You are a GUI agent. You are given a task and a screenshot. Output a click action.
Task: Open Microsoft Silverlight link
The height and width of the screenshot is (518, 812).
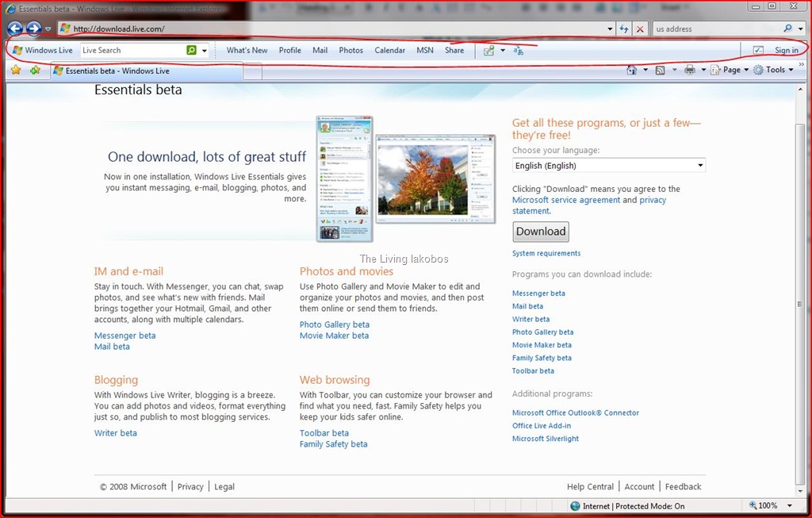point(546,439)
